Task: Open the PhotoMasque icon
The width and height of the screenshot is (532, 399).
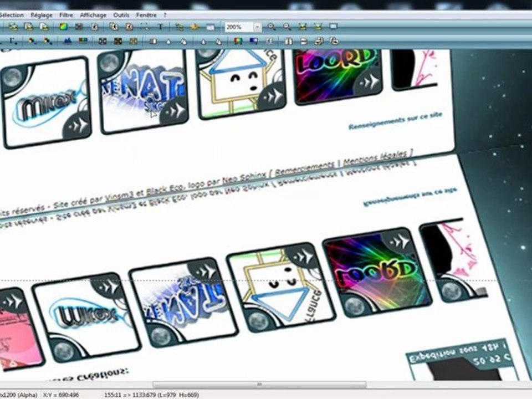Action: [269, 42]
